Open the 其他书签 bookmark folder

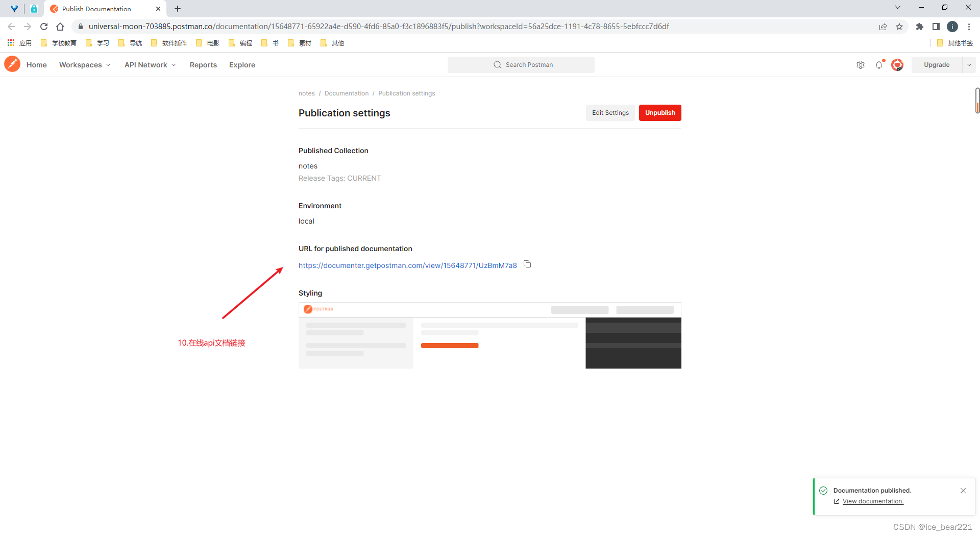pos(955,43)
